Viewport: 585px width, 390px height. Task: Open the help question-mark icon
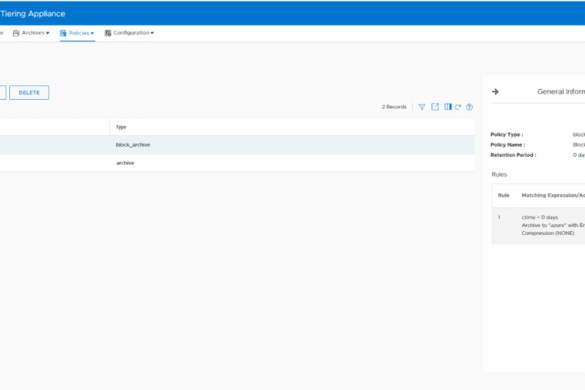(469, 107)
